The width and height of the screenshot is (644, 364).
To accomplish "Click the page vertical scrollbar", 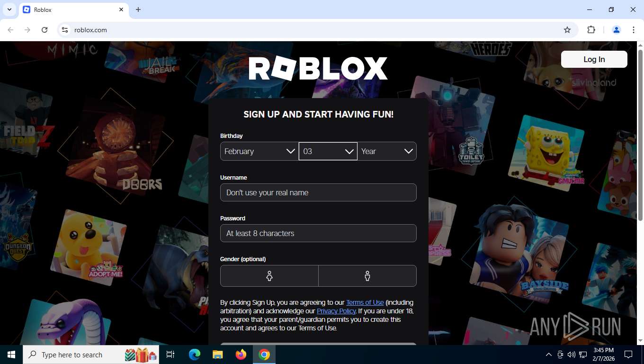I will pyautogui.click(x=640, y=135).
